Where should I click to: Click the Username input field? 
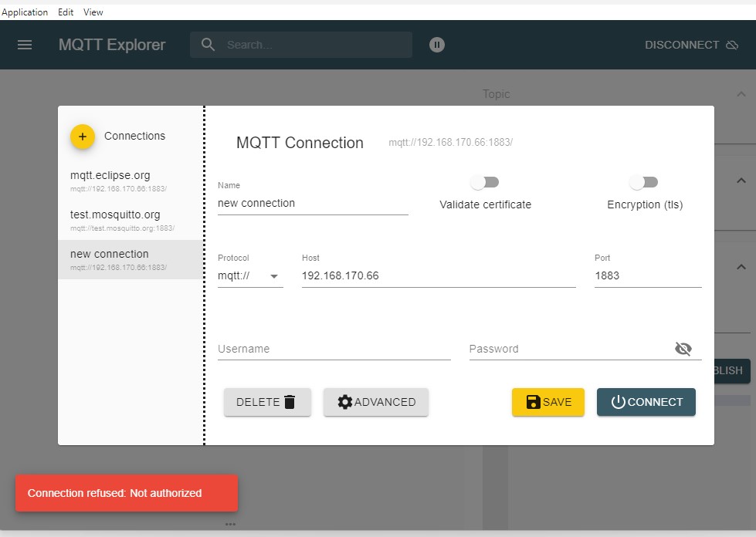tap(334, 349)
